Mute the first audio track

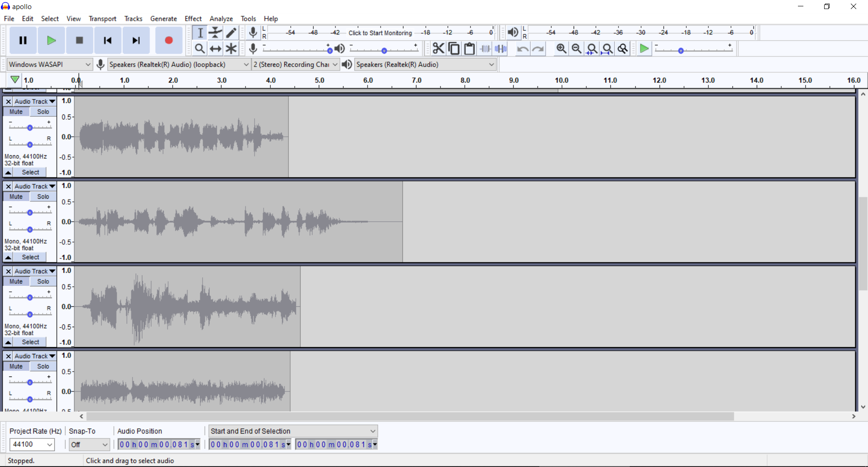(16, 111)
